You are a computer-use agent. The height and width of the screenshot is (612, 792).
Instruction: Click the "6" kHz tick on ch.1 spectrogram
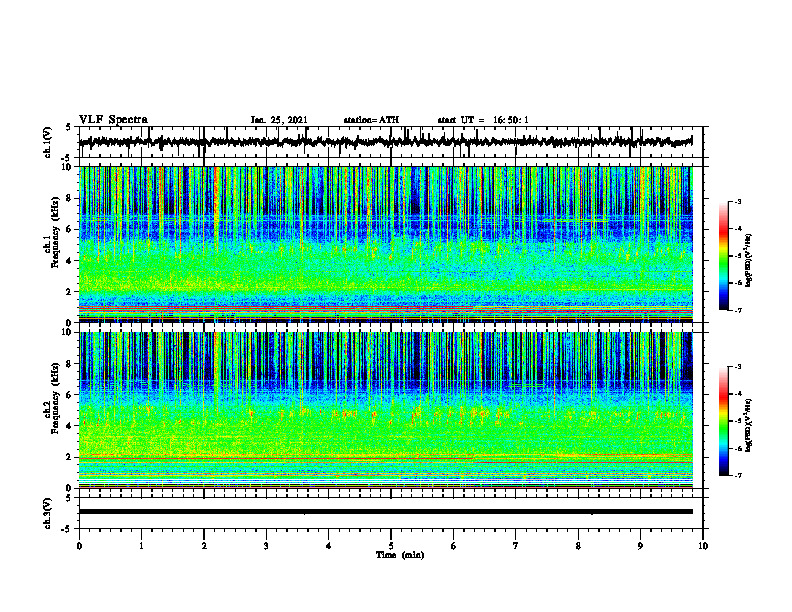(x=71, y=229)
